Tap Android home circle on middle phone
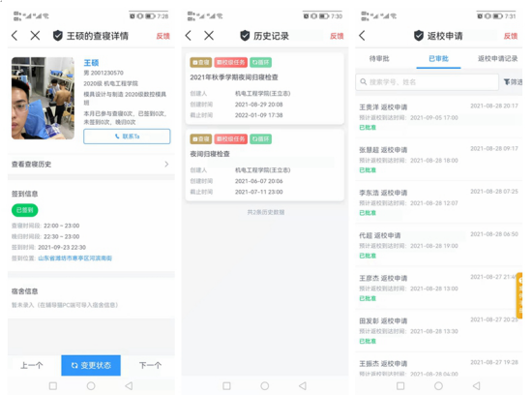This screenshot has width=532, height=395. pyautogui.click(x=265, y=386)
